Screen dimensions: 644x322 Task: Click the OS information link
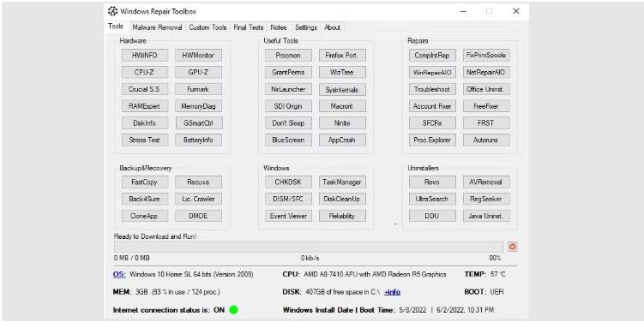pos(119,274)
